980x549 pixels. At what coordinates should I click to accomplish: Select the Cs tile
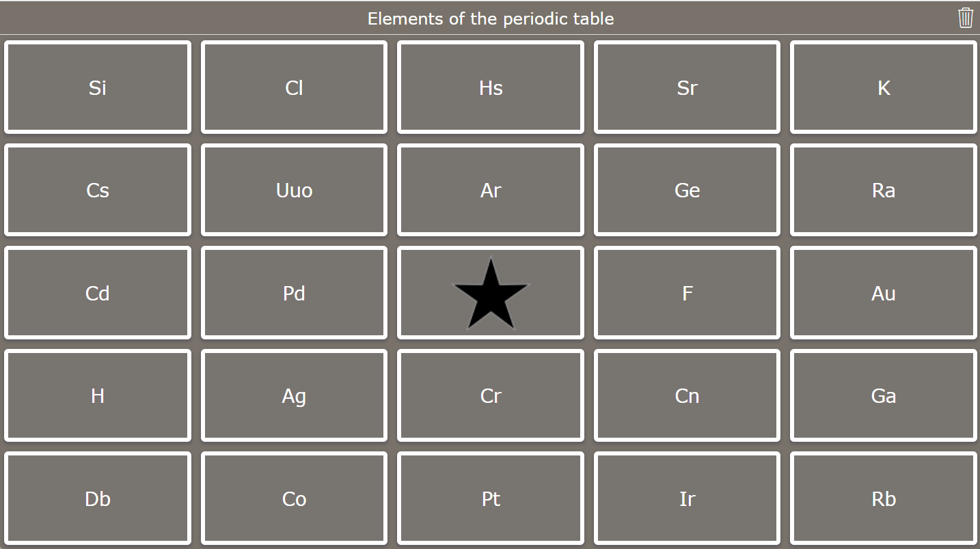point(97,191)
